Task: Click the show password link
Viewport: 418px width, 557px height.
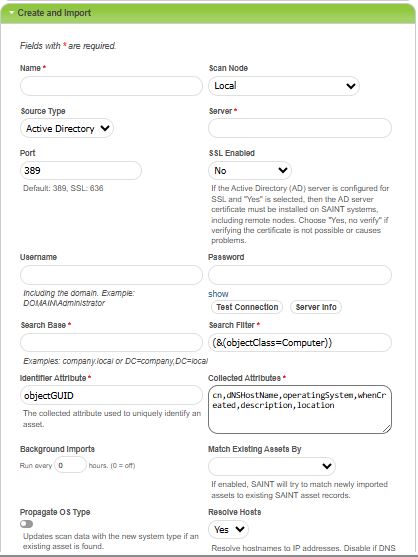Action: (218, 294)
